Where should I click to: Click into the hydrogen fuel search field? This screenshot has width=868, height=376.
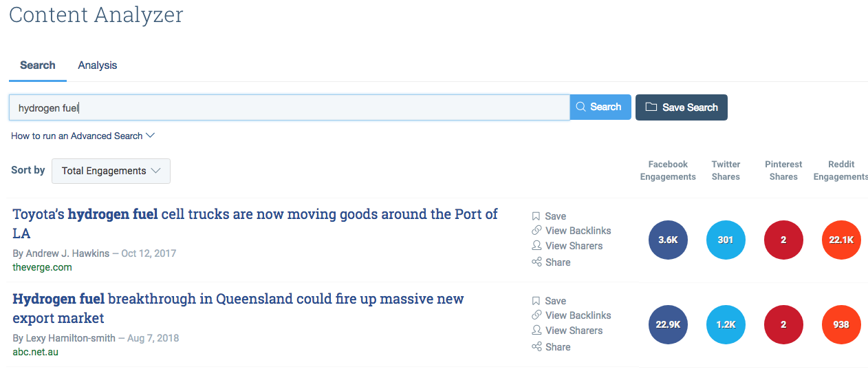click(x=289, y=107)
